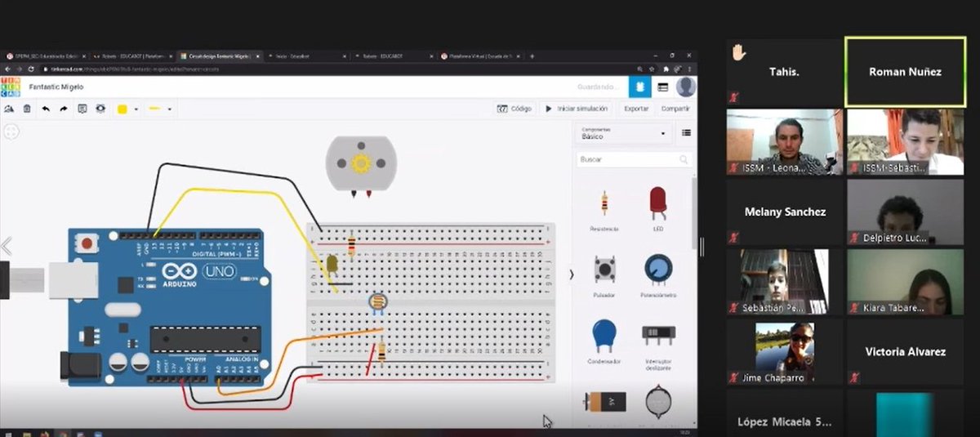This screenshot has width=980, height=437.
Task: Select Delpietro Luc video tile
Action: pos(905,212)
